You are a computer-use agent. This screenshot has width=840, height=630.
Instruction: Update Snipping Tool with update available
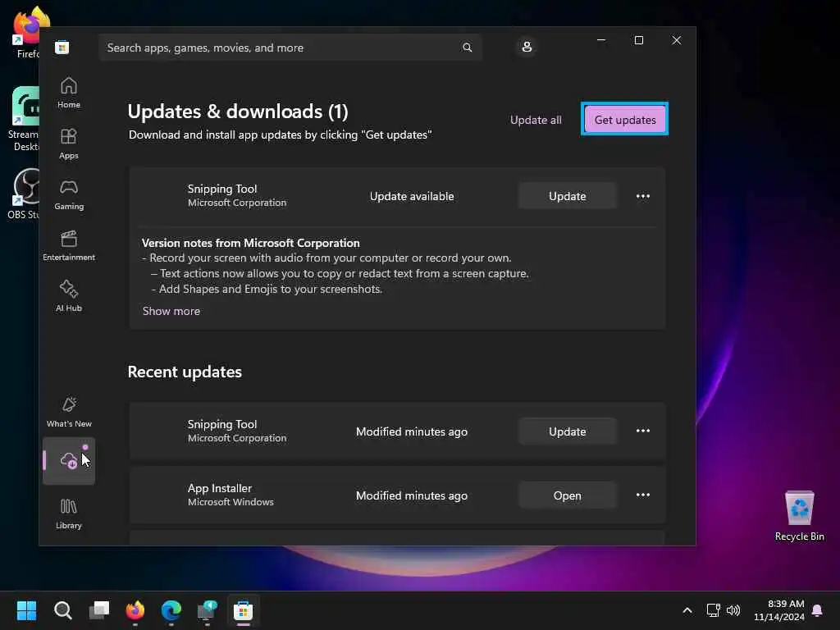tap(567, 196)
